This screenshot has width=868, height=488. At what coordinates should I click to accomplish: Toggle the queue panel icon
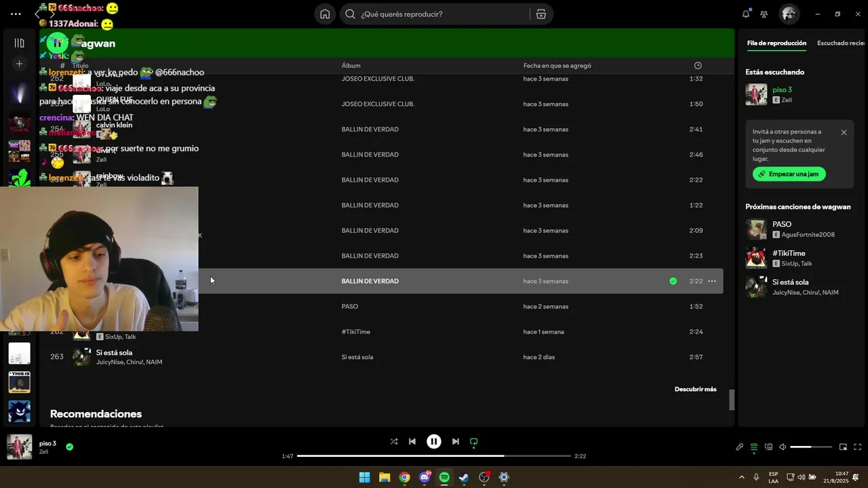point(754,447)
